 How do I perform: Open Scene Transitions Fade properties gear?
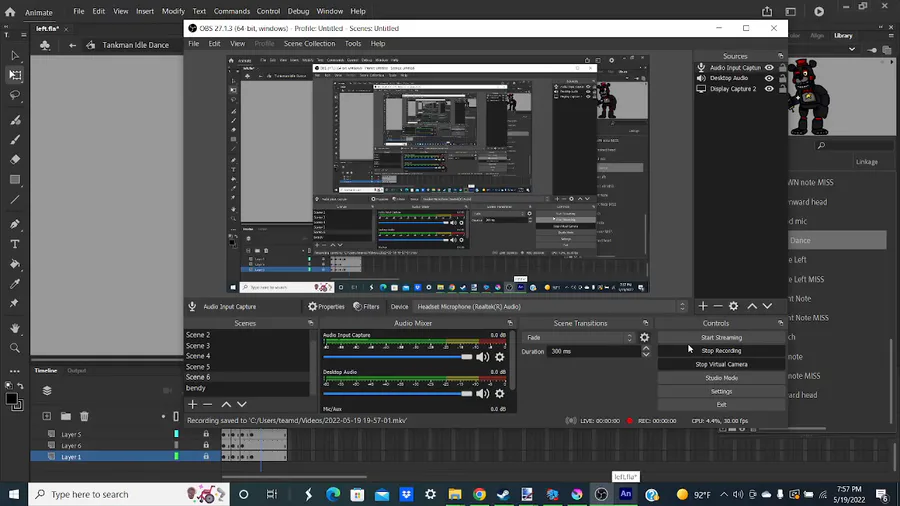click(x=645, y=337)
